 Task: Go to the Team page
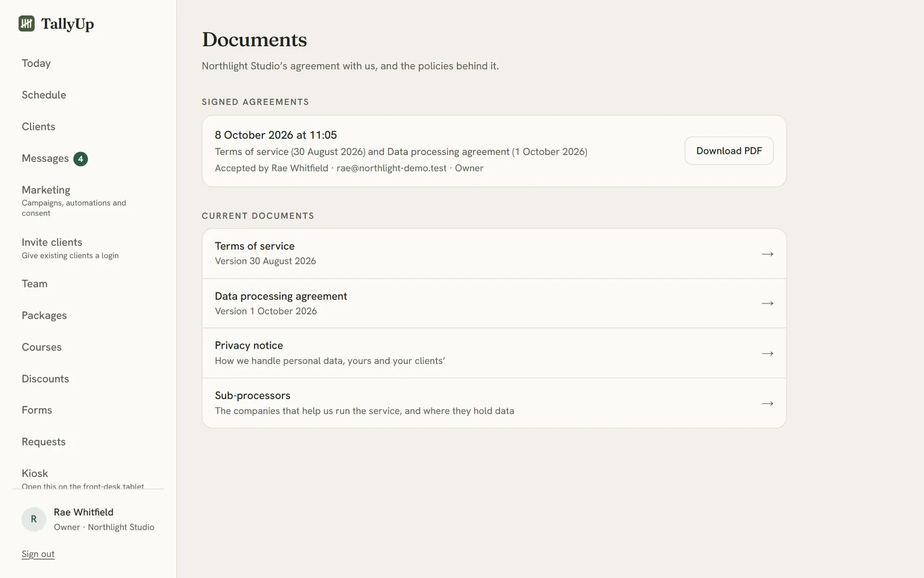pyautogui.click(x=35, y=284)
